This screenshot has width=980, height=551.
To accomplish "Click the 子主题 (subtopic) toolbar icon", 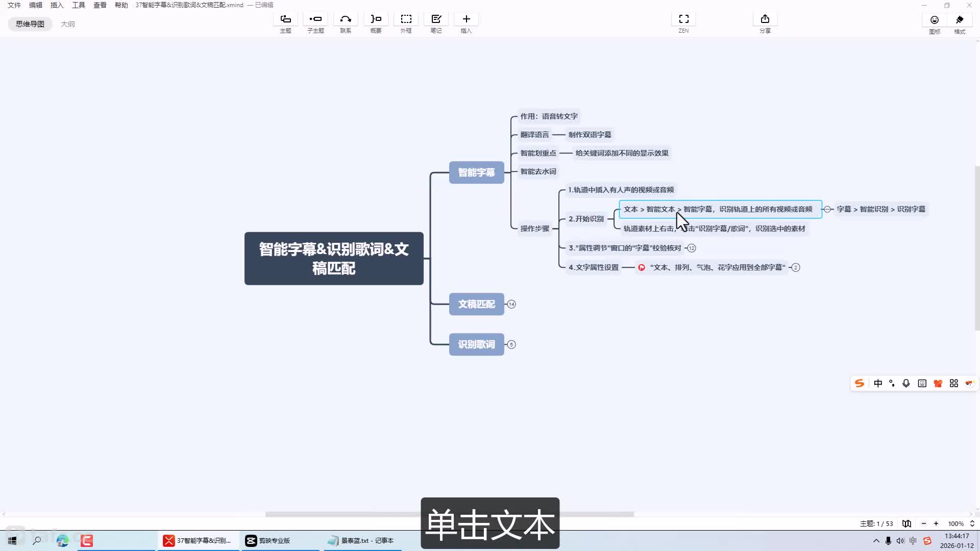I will 315,19.
